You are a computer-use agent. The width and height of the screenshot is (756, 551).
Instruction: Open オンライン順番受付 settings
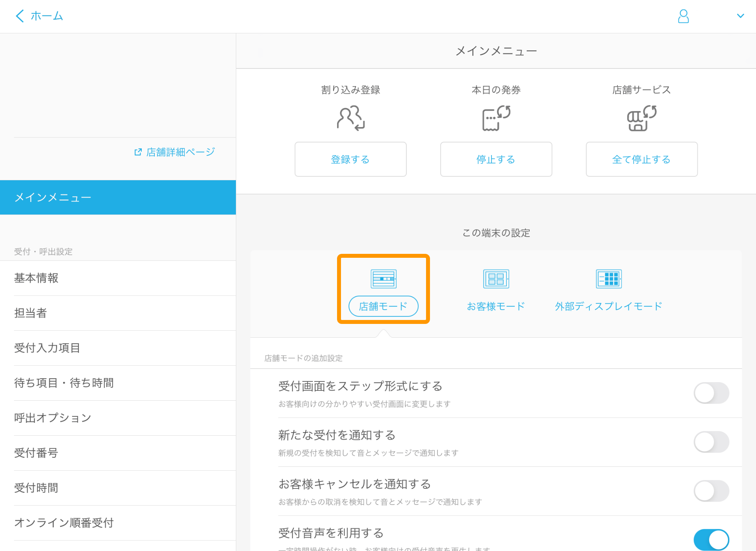pos(64,523)
